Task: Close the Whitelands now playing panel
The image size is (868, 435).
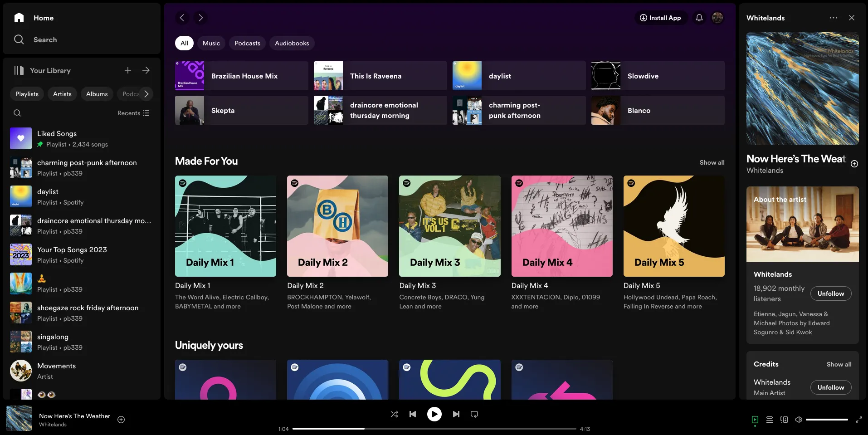Action: 852,18
